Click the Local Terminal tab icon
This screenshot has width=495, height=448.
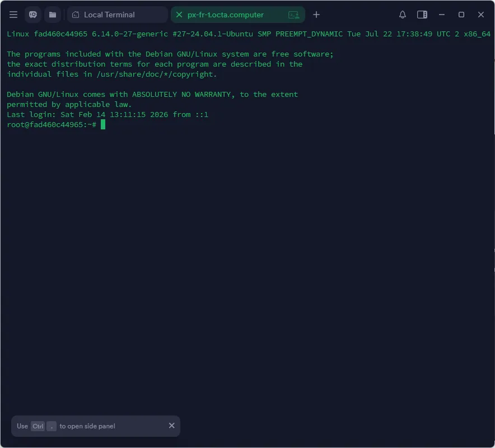coord(76,15)
